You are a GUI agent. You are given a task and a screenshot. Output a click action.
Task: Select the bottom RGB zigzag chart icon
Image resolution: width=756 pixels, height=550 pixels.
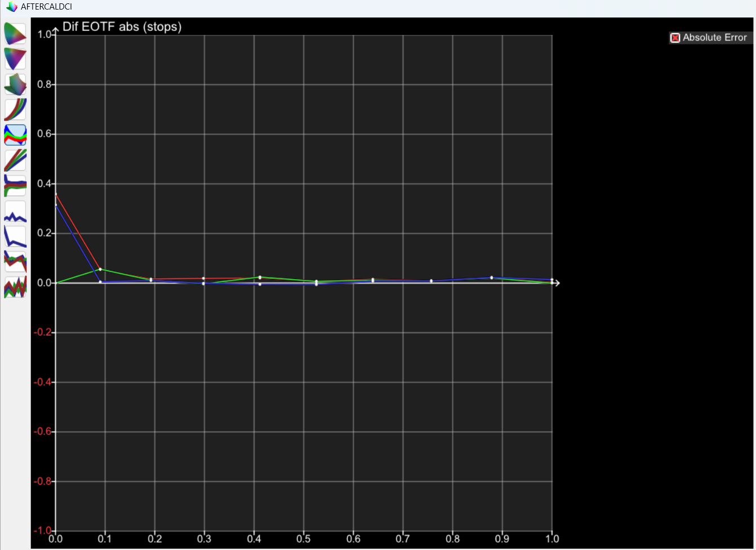click(15, 287)
